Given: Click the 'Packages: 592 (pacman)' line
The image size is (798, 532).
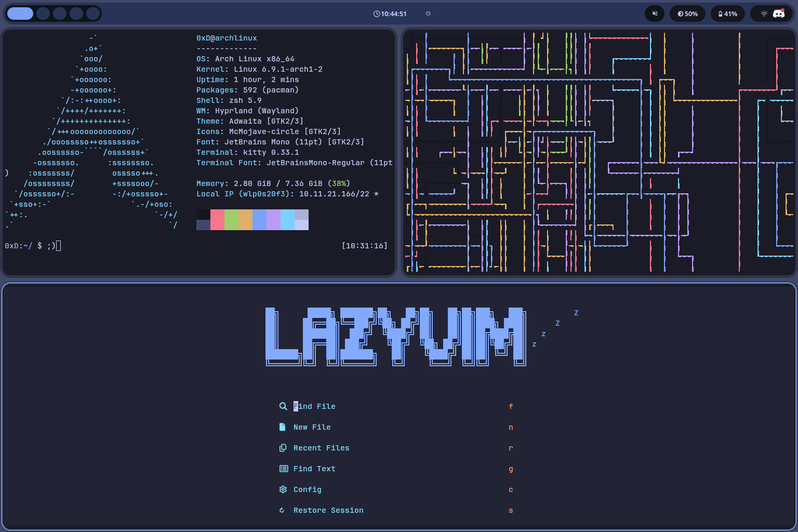Looking at the screenshot, I should [x=248, y=90].
